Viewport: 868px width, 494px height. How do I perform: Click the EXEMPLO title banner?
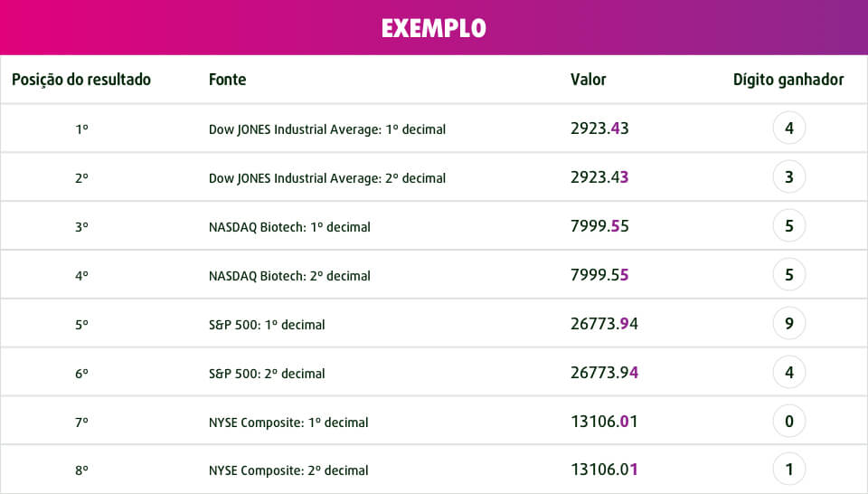point(434,28)
